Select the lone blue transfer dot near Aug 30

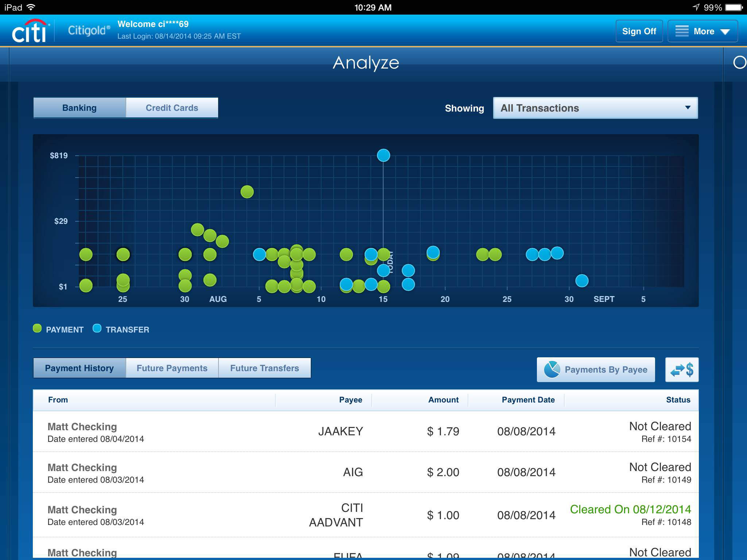582,281
